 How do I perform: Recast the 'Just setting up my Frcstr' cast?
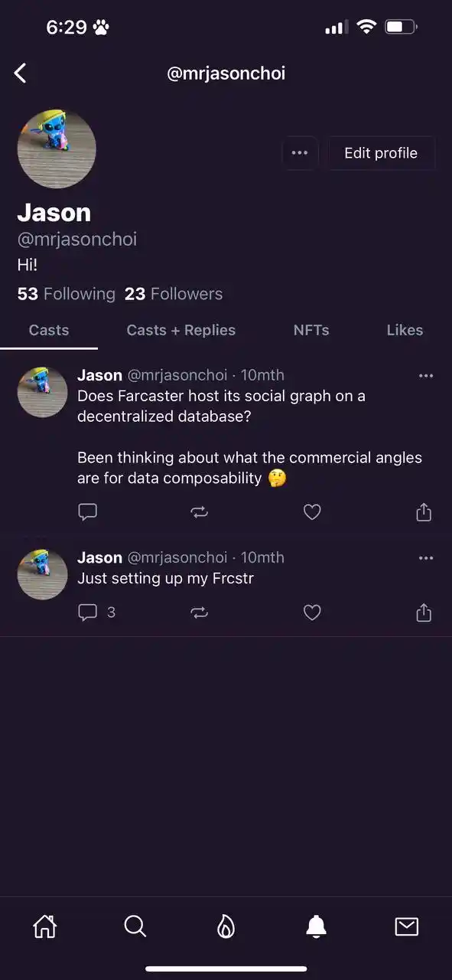click(200, 612)
